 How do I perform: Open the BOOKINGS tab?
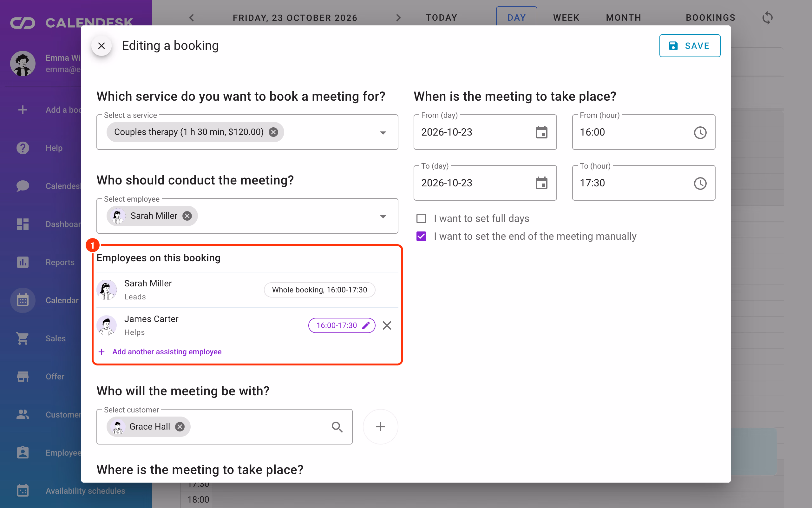point(710,17)
